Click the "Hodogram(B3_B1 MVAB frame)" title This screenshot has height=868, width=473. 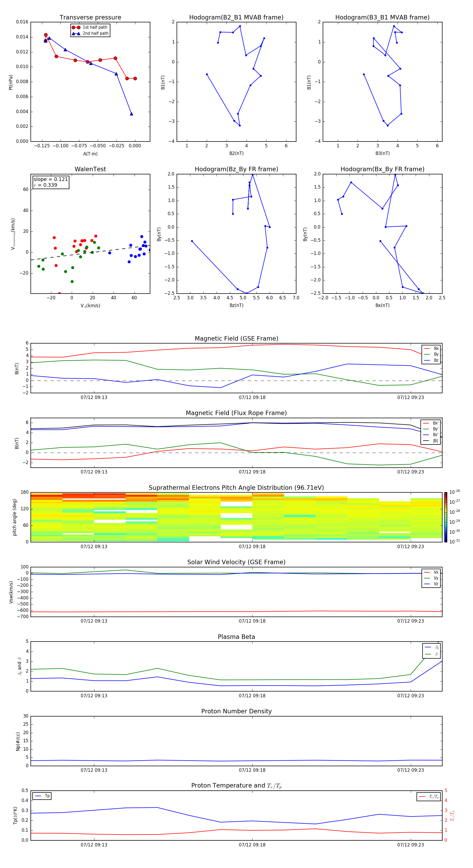(x=382, y=18)
